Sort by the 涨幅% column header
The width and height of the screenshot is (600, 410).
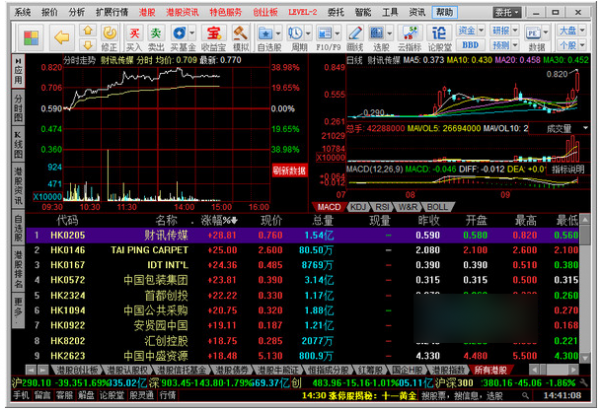219,221
